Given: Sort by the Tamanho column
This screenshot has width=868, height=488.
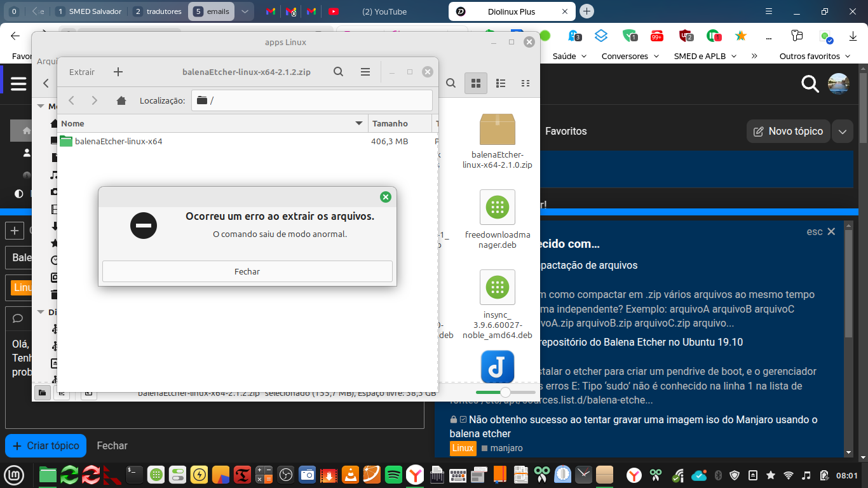Looking at the screenshot, I should (x=400, y=123).
